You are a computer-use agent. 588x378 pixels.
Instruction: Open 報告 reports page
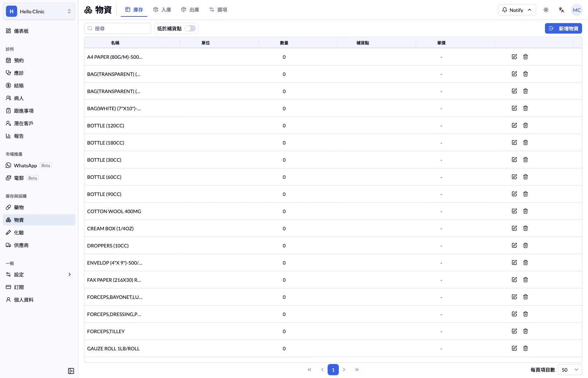tap(39, 136)
